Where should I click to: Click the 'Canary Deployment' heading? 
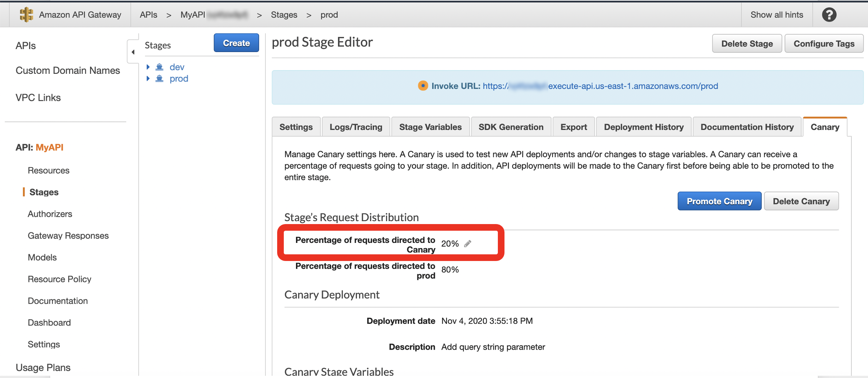coord(332,295)
